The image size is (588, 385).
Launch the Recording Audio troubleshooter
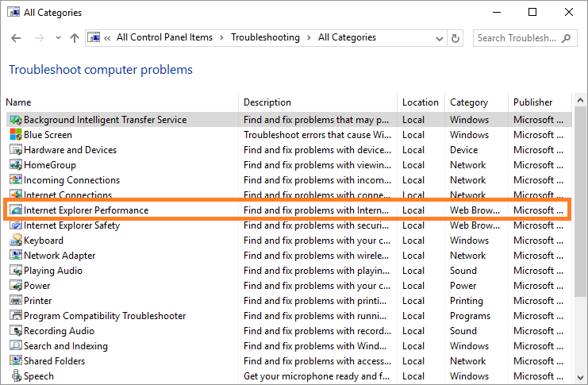59,331
